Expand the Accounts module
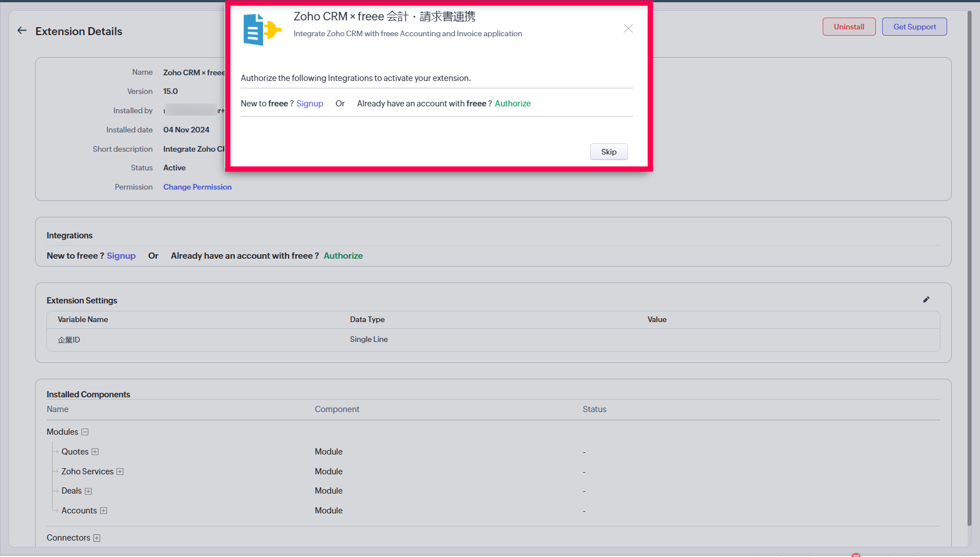This screenshot has width=980, height=557. [x=104, y=511]
